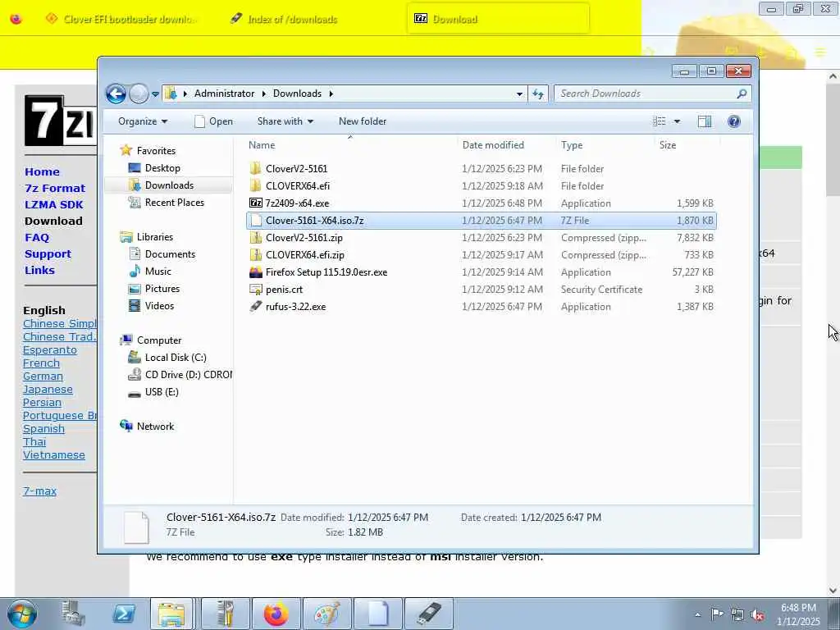Image resolution: width=840 pixels, height=630 pixels.
Task: Select Network in navigation pane
Action: pos(155,427)
